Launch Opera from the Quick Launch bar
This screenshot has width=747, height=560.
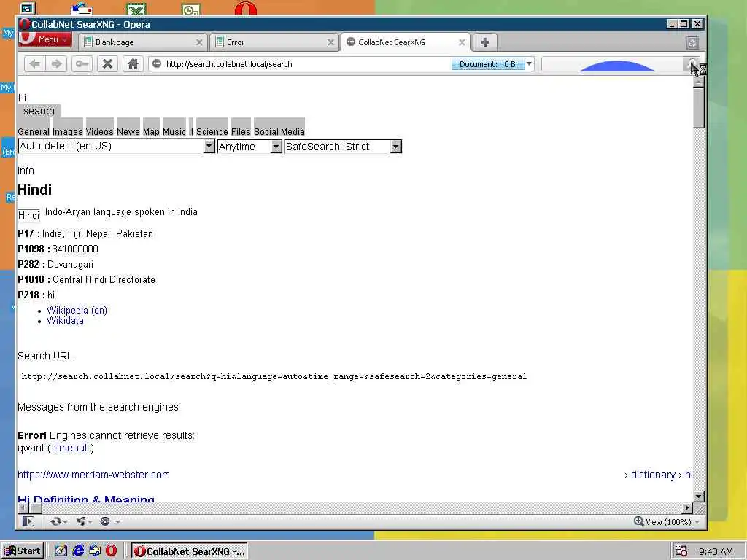tap(112, 551)
